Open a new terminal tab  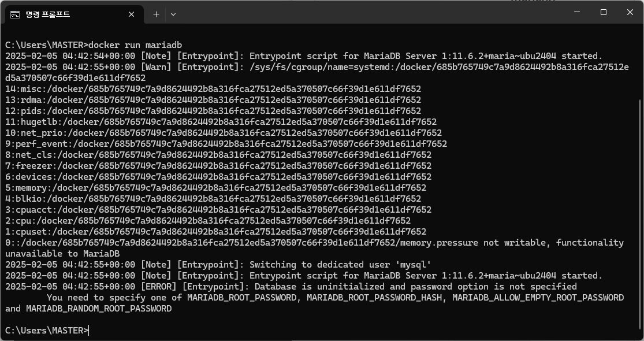click(x=156, y=14)
